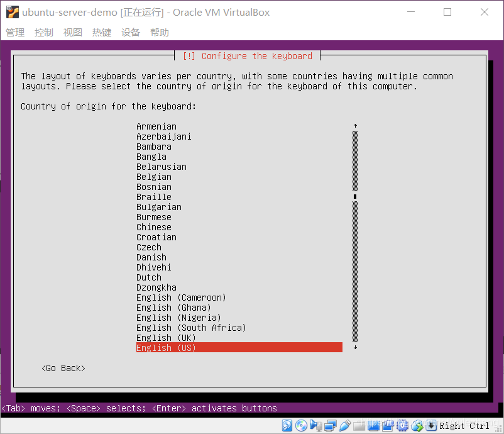Open the 控制 menu
This screenshot has width=504, height=434.
[44, 32]
